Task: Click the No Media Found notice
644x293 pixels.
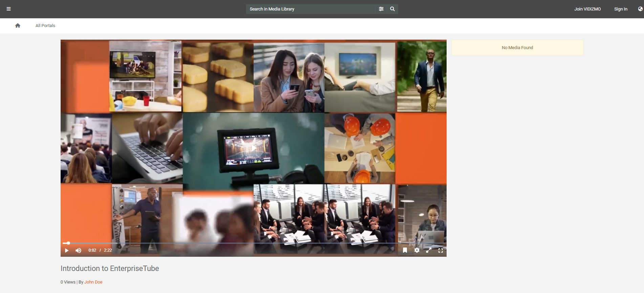Action: pos(517,48)
